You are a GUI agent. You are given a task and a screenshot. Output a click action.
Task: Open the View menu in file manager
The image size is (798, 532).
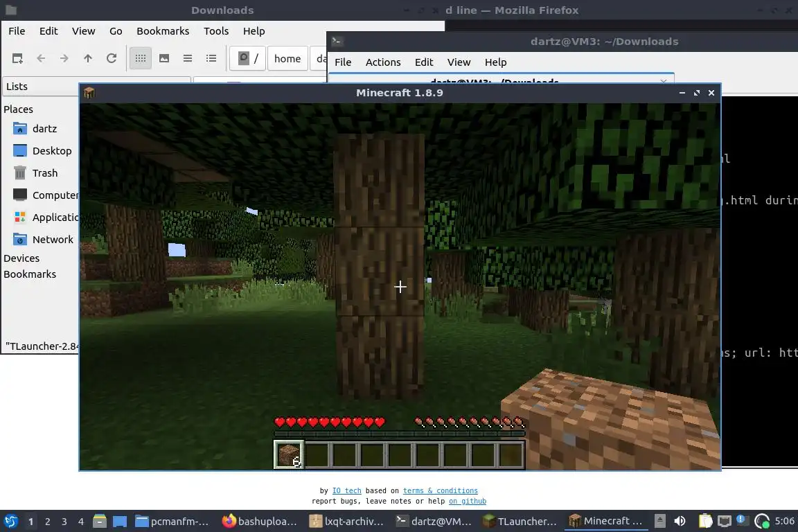pyautogui.click(x=83, y=31)
